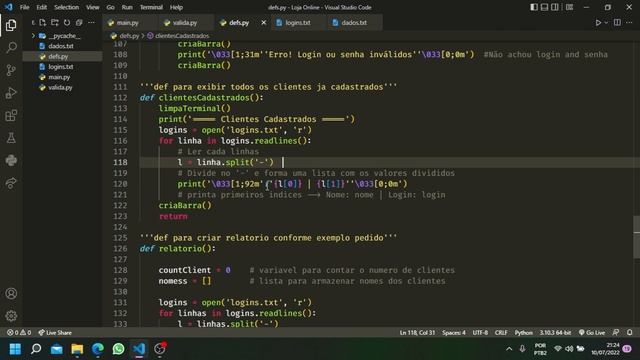Open Run and Debug view

11,93
